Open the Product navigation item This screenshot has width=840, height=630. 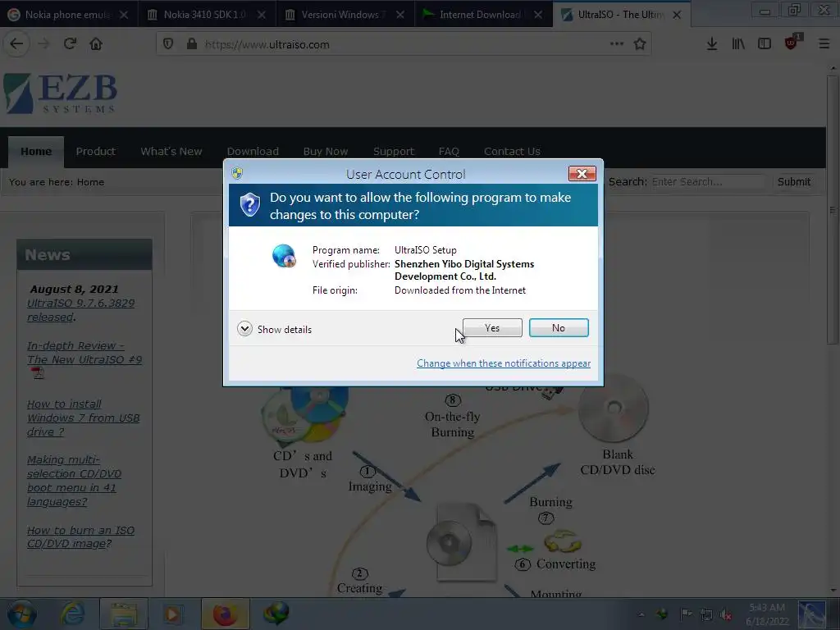(95, 152)
